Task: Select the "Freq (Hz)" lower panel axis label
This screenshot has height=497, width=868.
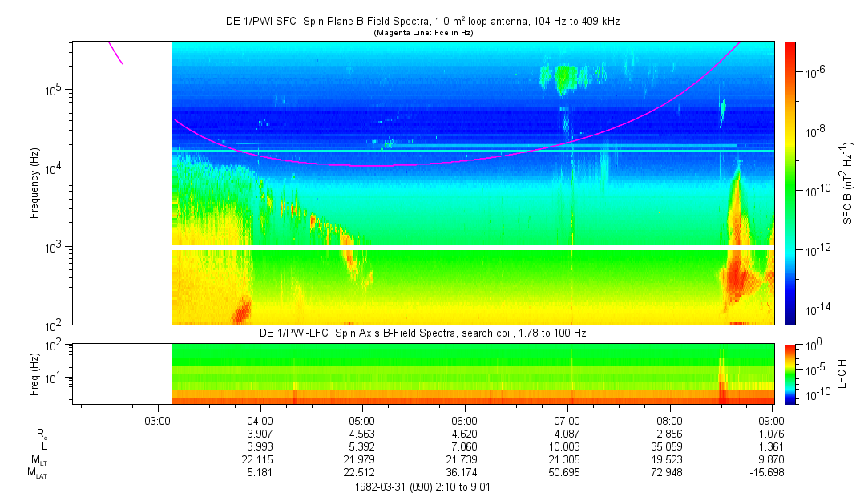Action: 34,374
